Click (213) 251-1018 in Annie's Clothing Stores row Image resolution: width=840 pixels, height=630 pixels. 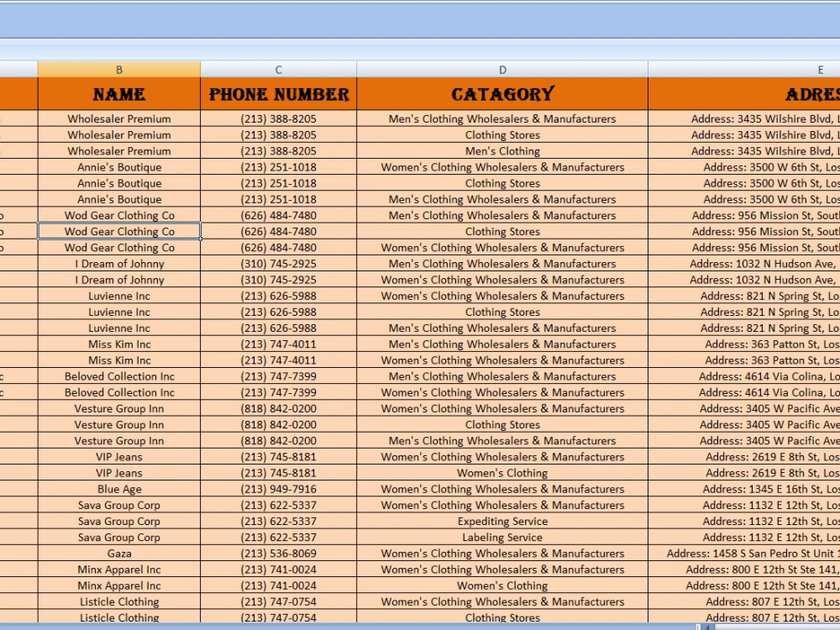(x=279, y=183)
